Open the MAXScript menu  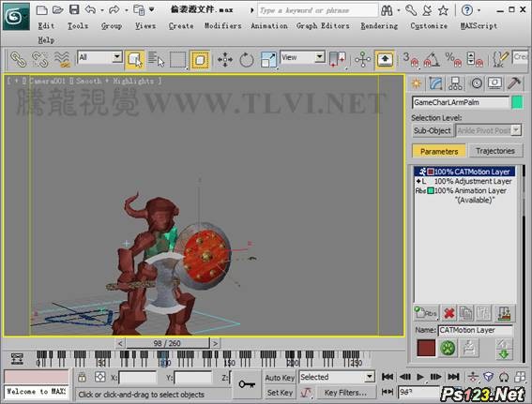[479, 25]
